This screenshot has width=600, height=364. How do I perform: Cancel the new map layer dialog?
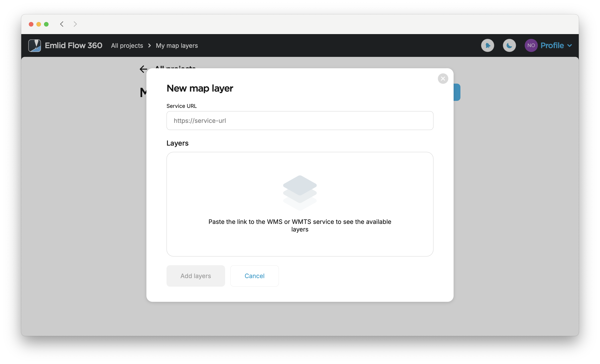click(x=254, y=276)
